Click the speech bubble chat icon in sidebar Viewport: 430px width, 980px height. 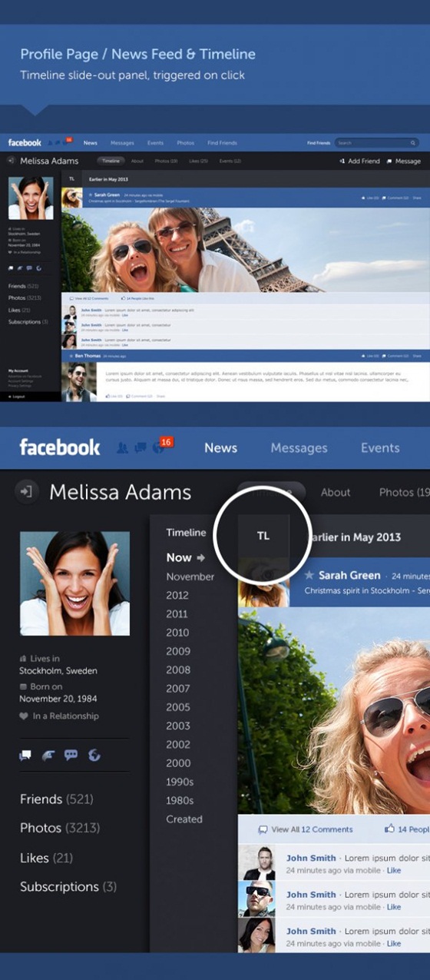coord(71,756)
